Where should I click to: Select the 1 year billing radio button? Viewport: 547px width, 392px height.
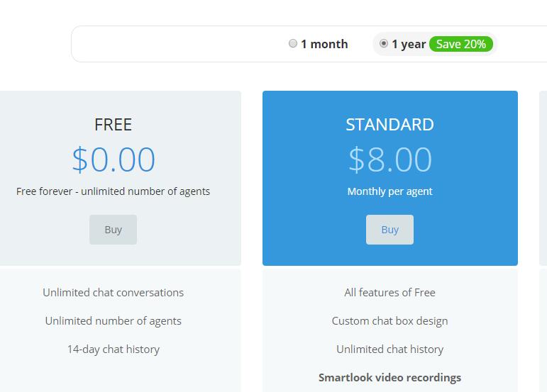384,43
